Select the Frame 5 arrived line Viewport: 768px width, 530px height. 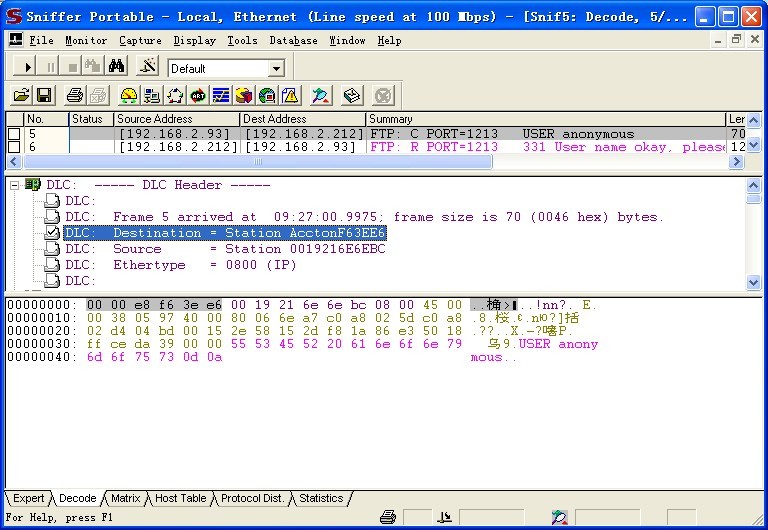(x=364, y=217)
